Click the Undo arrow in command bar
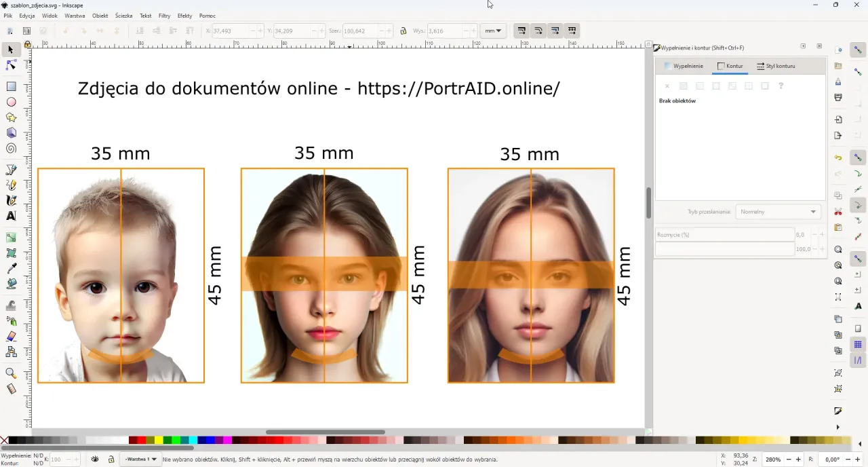868x467 pixels. click(838, 157)
